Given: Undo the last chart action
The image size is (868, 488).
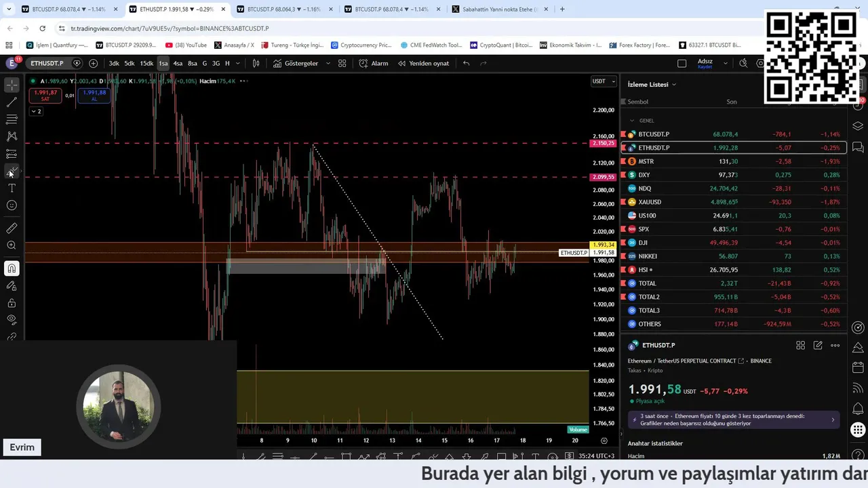Looking at the screenshot, I should tap(466, 63).
